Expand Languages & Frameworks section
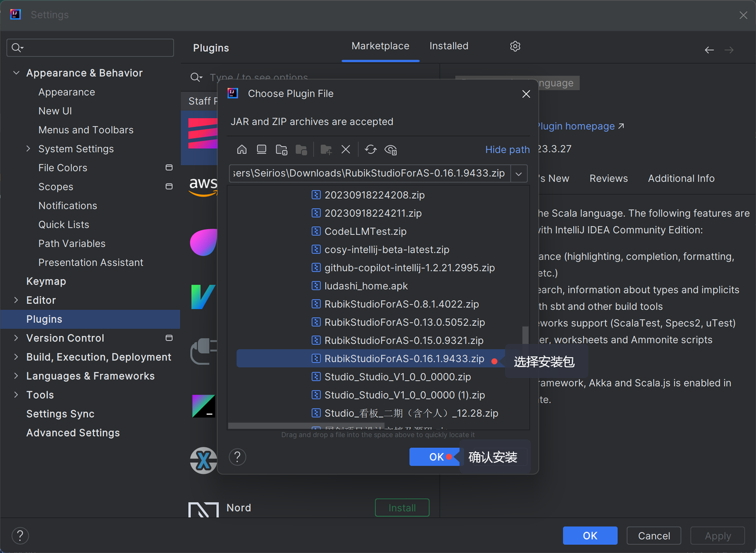The image size is (756, 553). 17,376
